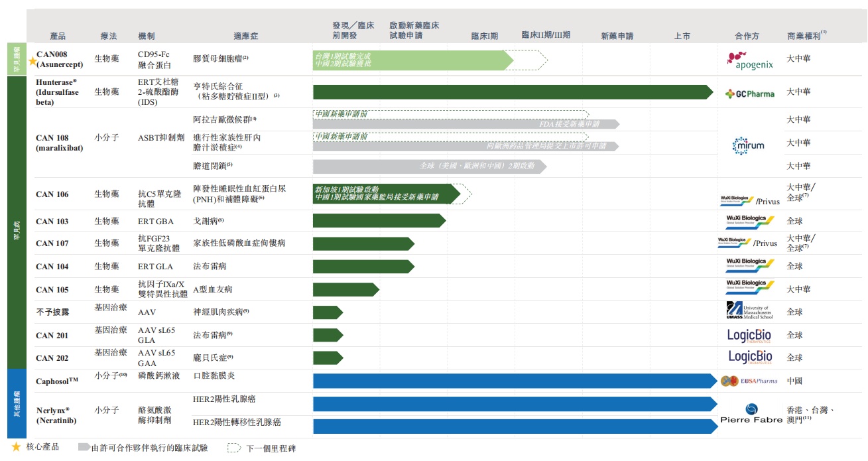Click the 香港、台灣、澳門 commercial rights text
The height and width of the screenshot is (461, 868).
point(810,415)
